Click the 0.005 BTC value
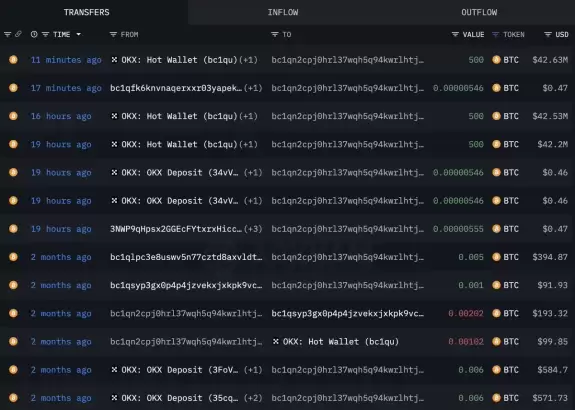The height and width of the screenshot is (410, 575). pos(471,257)
